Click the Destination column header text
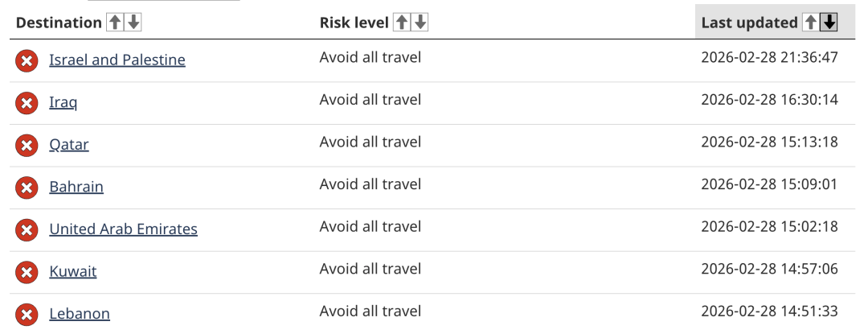Screen dimensions: 868x334 pyautogui.click(x=59, y=23)
